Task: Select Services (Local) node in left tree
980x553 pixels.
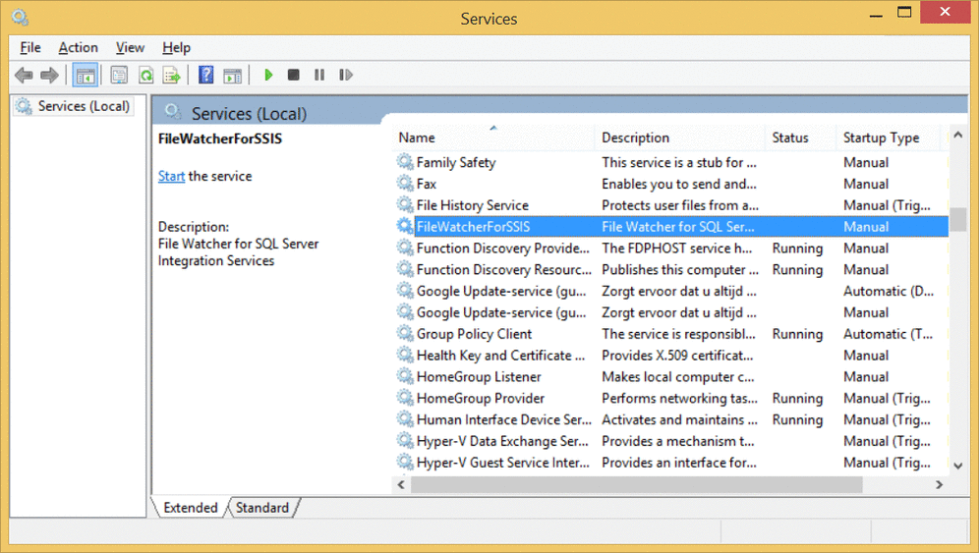Action: [x=74, y=106]
